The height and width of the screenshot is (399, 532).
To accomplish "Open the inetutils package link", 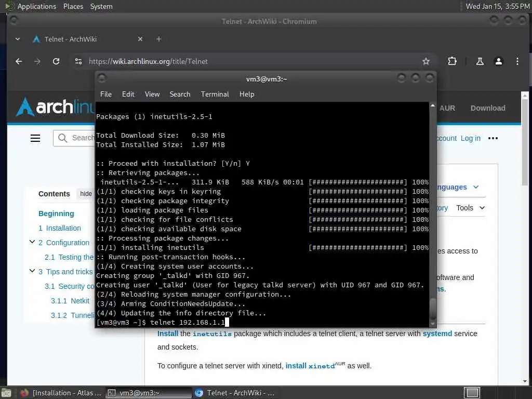I will pos(212,334).
